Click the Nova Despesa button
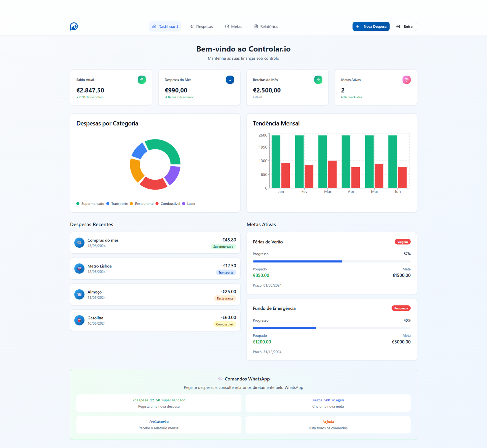This screenshot has height=448, width=487. click(x=371, y=26)
